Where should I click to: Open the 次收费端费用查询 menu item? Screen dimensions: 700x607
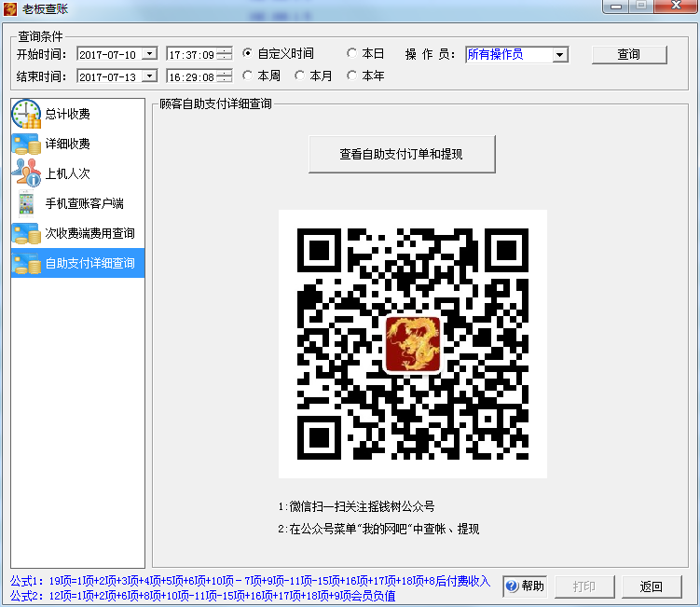[x=77, y=234]
